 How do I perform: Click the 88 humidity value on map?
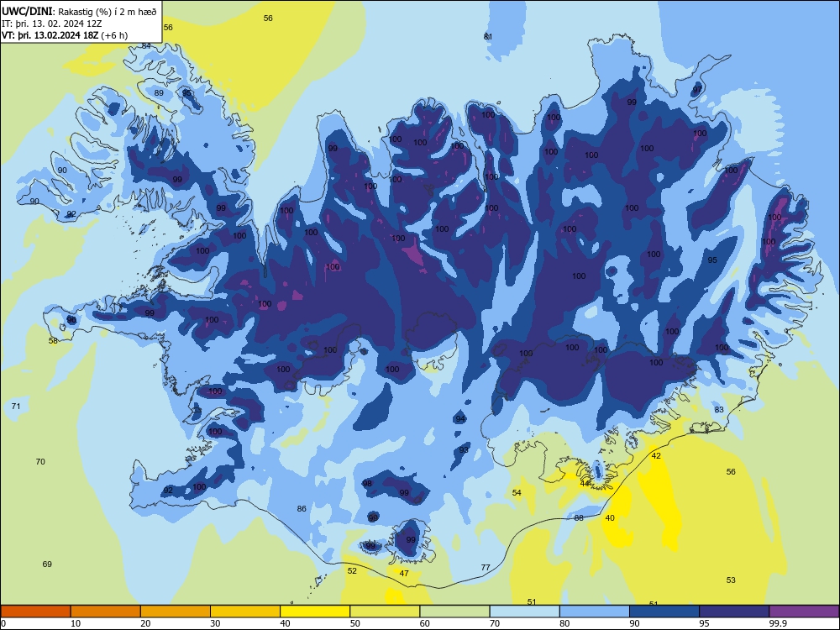point(579,517)
